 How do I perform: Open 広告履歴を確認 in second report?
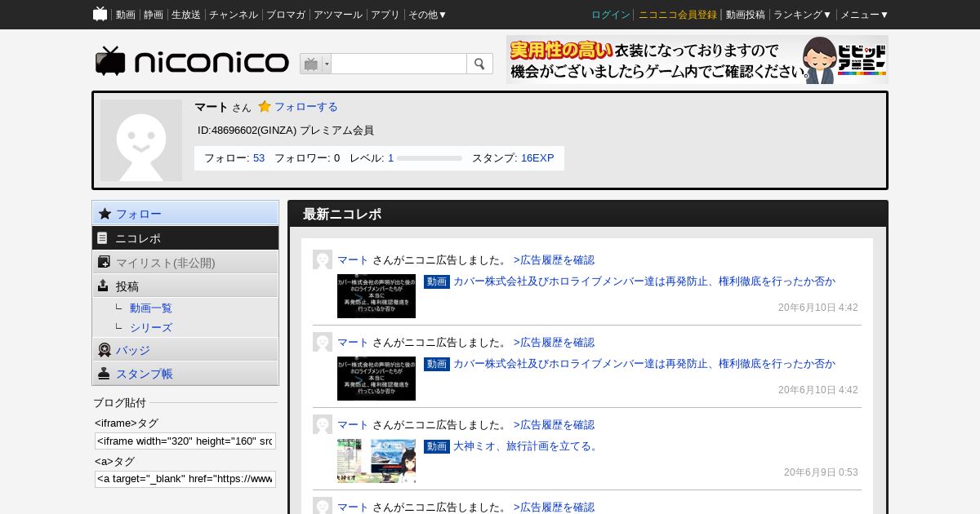[554, 343]
